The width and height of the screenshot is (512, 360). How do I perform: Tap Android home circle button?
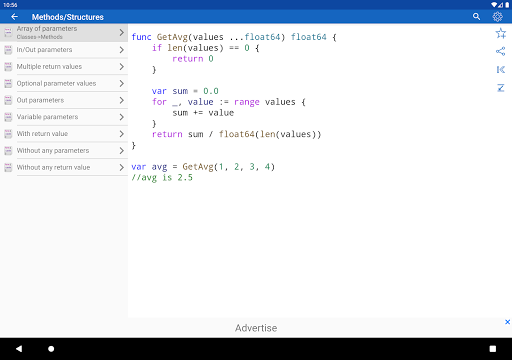51,349
